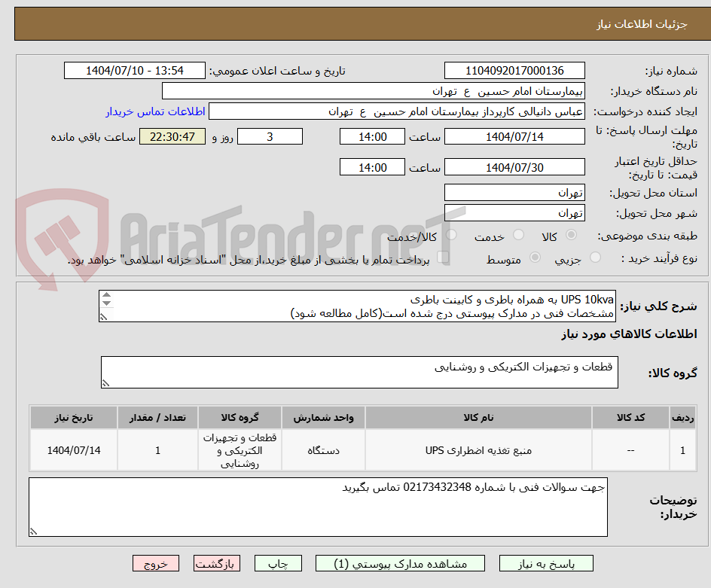711x588 pixels.
Task: Click the بازگشت button
Action: pos(217,563)
